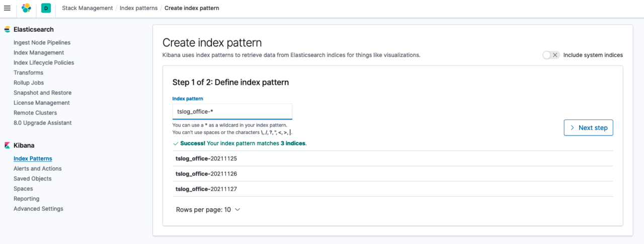This screenshot has width=644, height=244.
Task: Click the Elasticsearch section heading
Action: (x=34, y=30)
